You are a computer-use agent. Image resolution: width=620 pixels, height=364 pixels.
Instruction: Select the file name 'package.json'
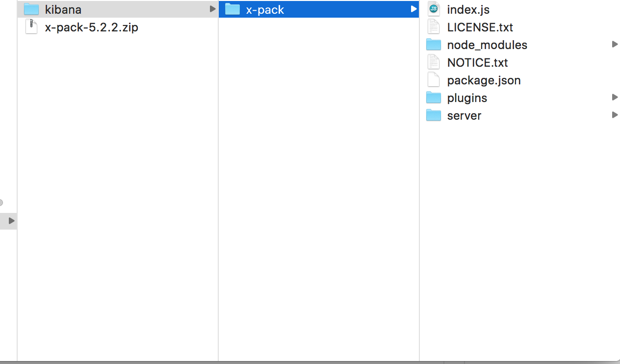pos(484,80)
